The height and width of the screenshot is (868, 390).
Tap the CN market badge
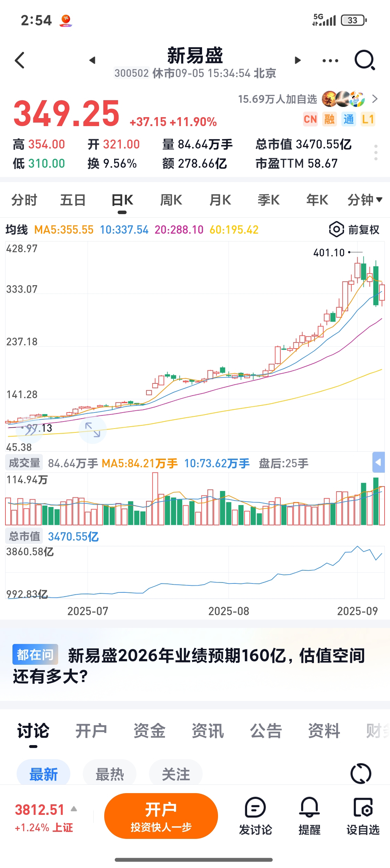coord(310,119)
